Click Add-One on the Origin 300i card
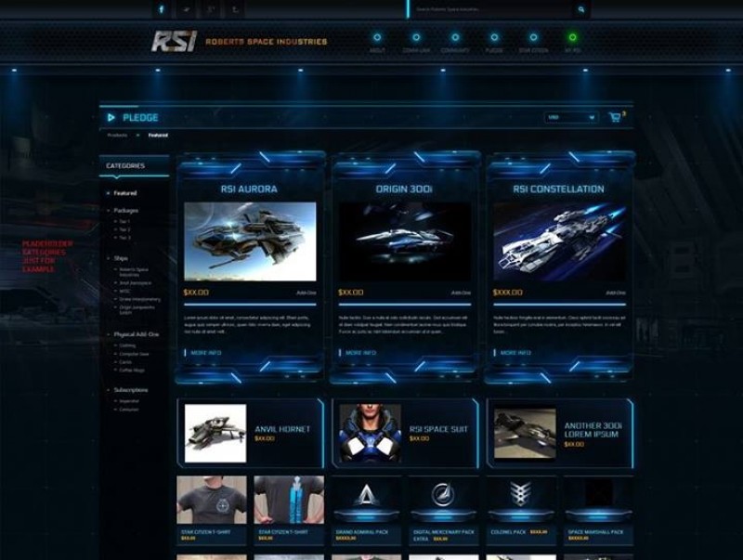This screenshot has width=743, height=560. (461, 293)
